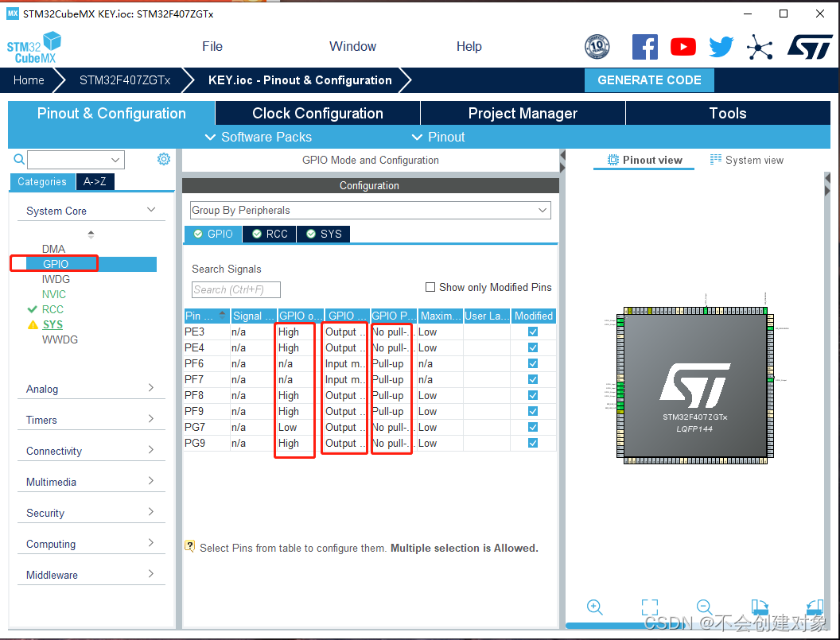Open the Software Packs dropdown
The width and height of the screenshot is (840, 640).
259,137
